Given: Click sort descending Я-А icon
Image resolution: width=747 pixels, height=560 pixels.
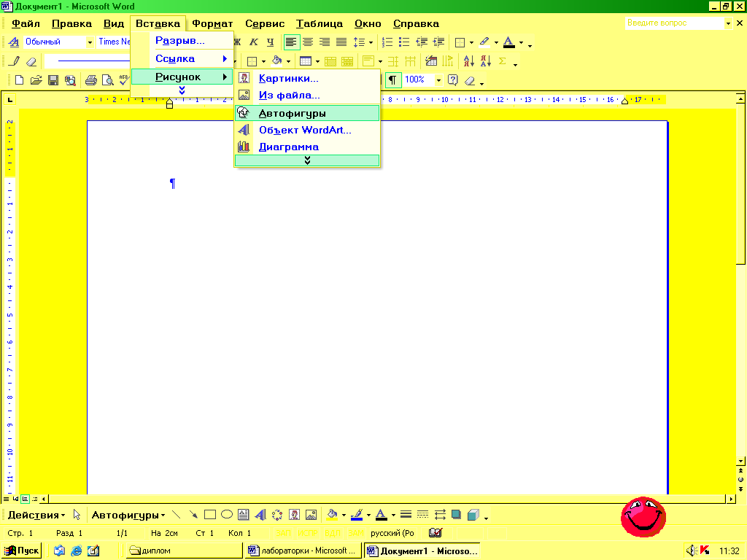Looking at the screenshot, I should click(x=485, y=61).
